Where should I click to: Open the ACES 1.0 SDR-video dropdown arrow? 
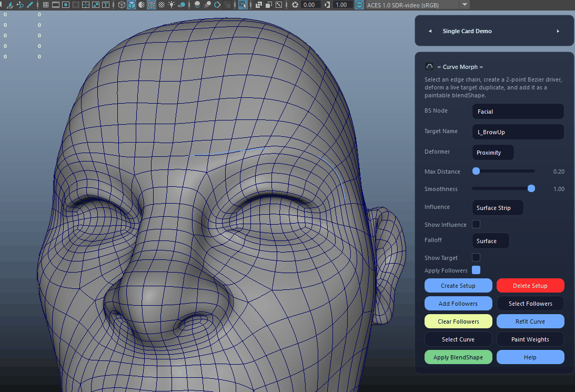click(465, 5)
